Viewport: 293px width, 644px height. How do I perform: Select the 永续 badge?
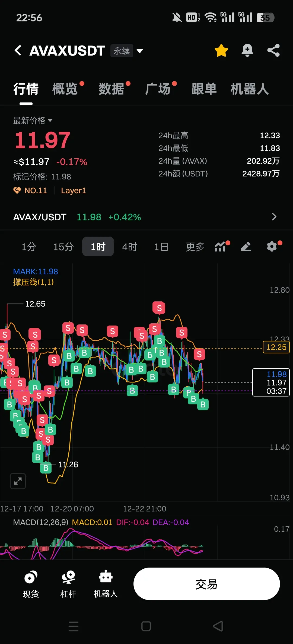click(122, 51)
